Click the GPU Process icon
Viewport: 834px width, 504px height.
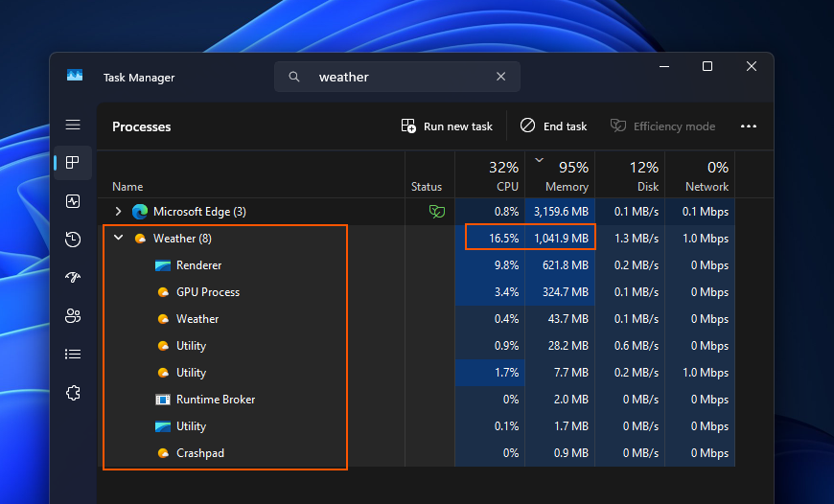coord(163,292)
